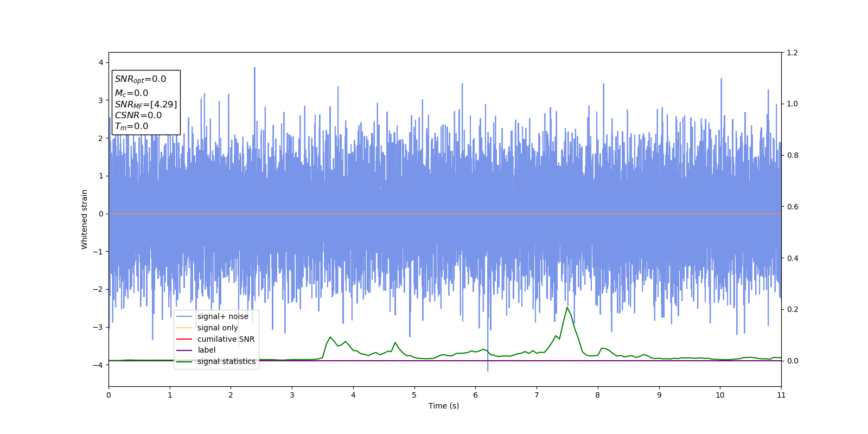The height and width of the screenshot is (434, 868).
Task: Click the SNR_MF=[4.29] annotation text
Action: tap(146, 104)
